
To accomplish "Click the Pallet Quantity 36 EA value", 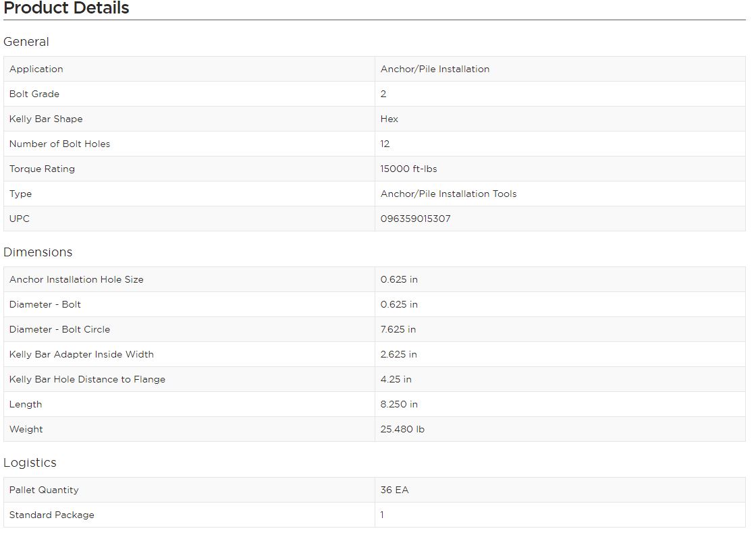I will pyautogui.click(x=394, y=490).
